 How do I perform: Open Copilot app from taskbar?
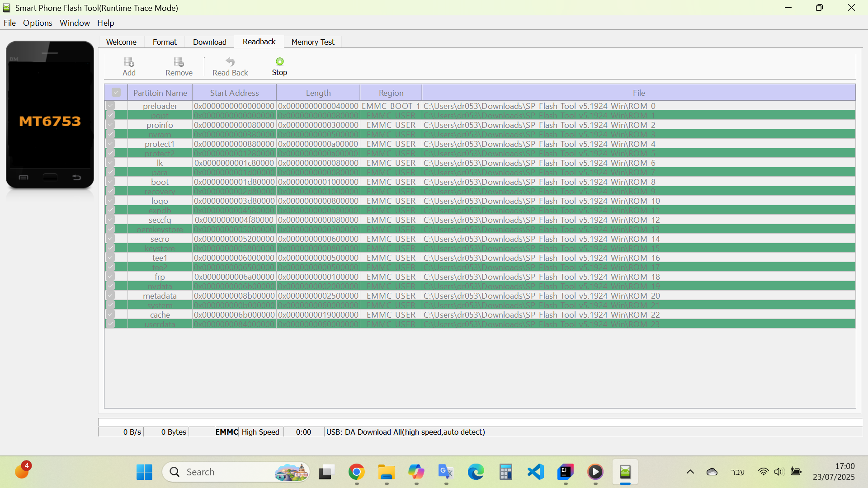pos(416,472)
